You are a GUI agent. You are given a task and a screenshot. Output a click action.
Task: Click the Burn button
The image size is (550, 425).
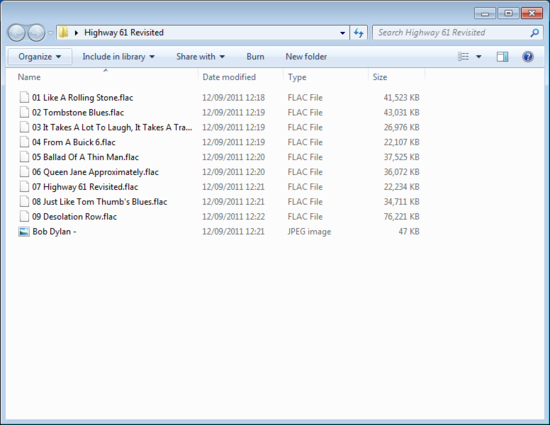pos(255,57)
